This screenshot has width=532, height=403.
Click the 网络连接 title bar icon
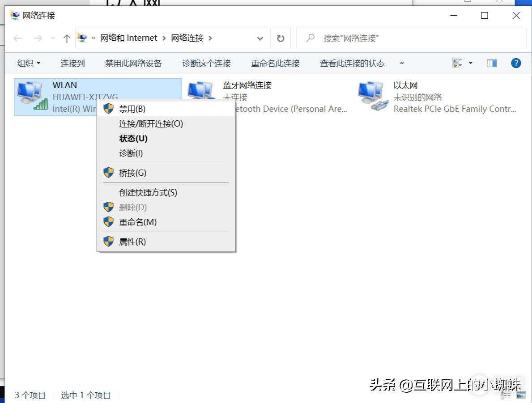pos(15,15)
